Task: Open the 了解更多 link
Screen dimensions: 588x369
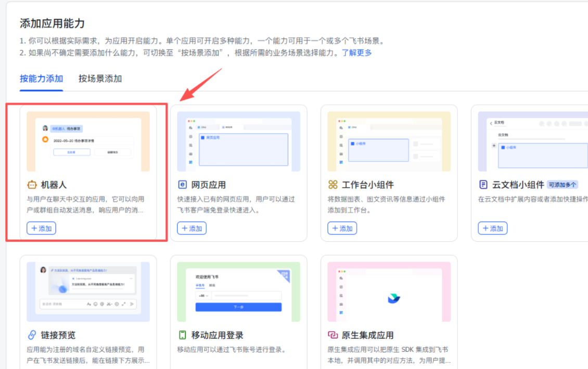Action: coord(356,53)
